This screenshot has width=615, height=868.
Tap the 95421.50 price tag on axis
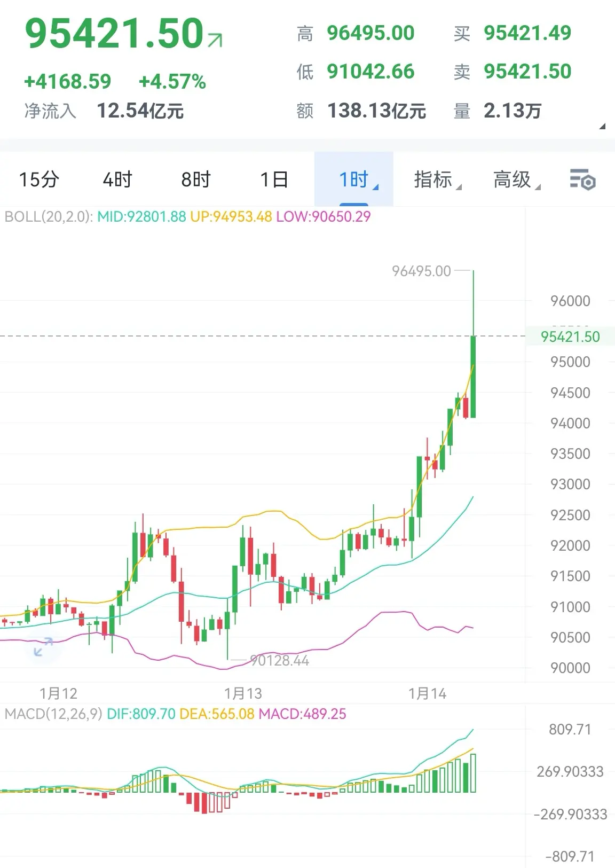point(570,337)
